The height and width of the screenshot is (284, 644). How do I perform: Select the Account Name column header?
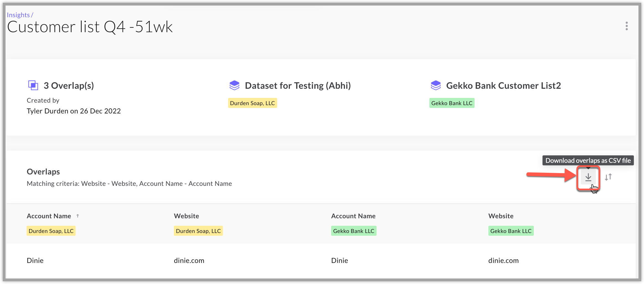pos(48,216)
